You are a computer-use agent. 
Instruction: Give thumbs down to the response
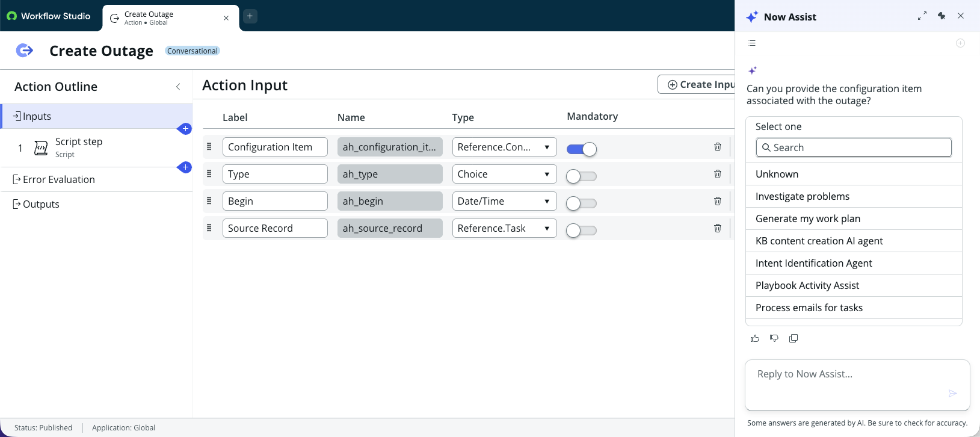tap(774, 338)
